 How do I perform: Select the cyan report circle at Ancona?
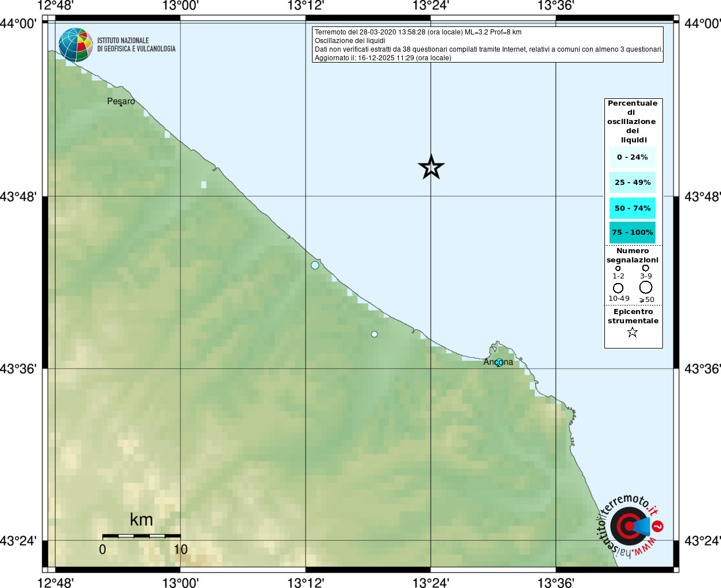click(x=499, y=362)
